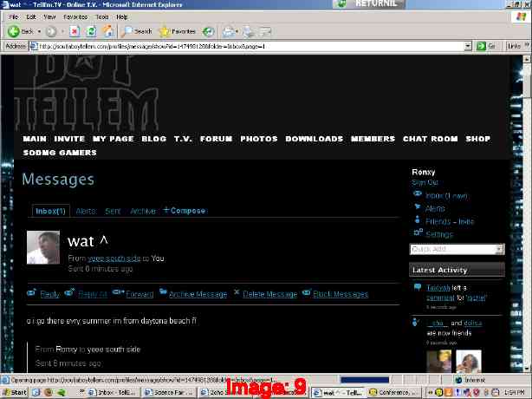This screenshot has height=399, width=532.
Task: Open the DOWNLOADS navigation link
Action: 315,139
